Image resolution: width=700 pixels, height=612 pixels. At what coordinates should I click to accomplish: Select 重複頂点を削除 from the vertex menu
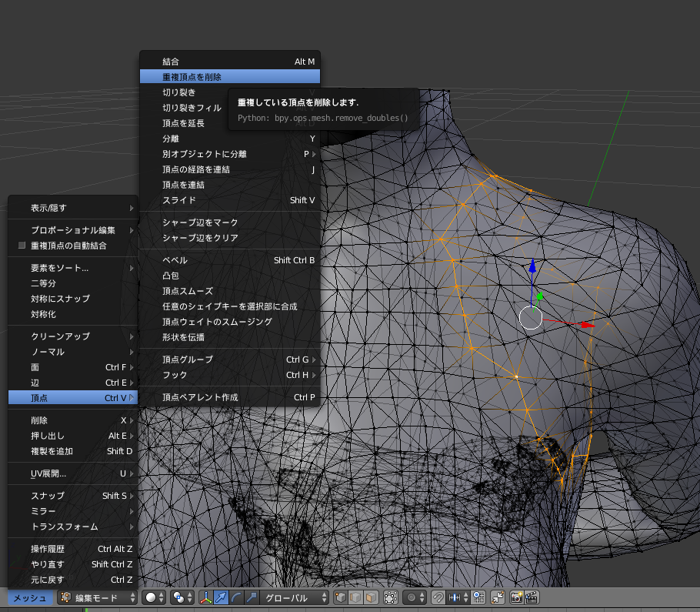pos(230,77)
